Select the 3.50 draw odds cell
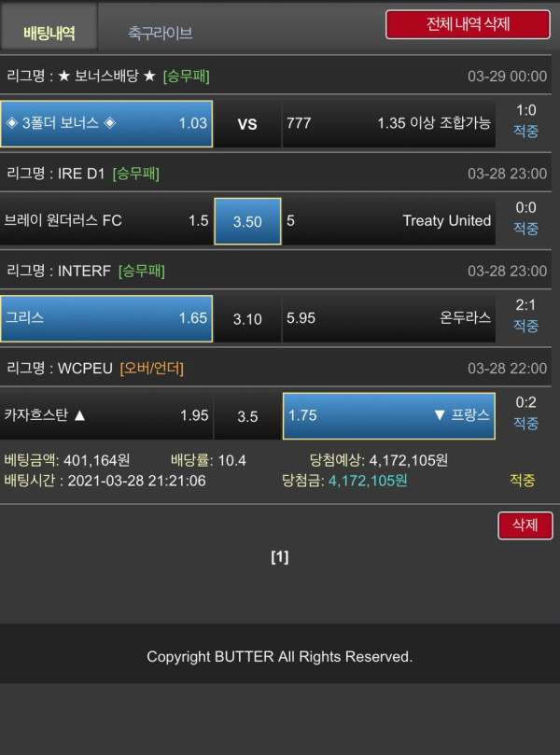 [x=247, y=221]
